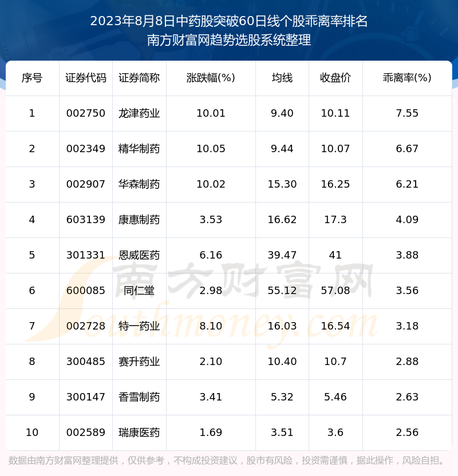Click the 华森制药 stock name
The image size is (458, 476).
tap(139, 184)
